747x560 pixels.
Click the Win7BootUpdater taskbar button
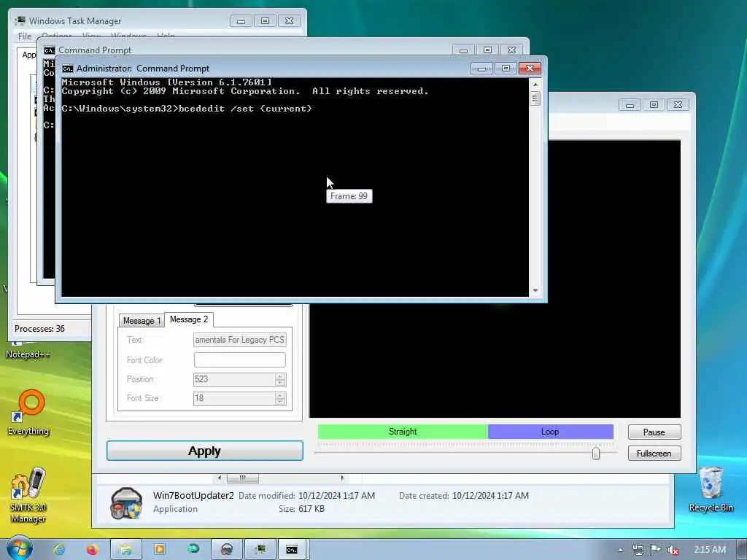pos(227,550)
